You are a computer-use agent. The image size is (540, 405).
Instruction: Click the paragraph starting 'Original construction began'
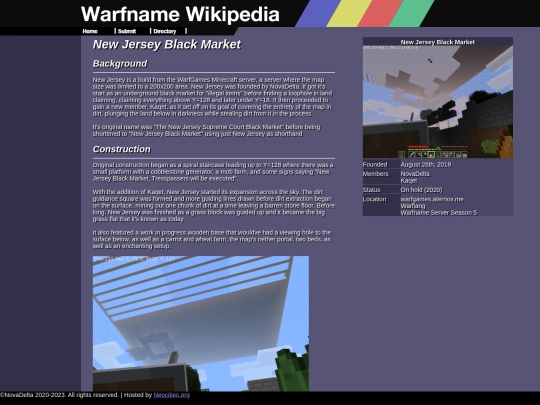tap(213, 172)
